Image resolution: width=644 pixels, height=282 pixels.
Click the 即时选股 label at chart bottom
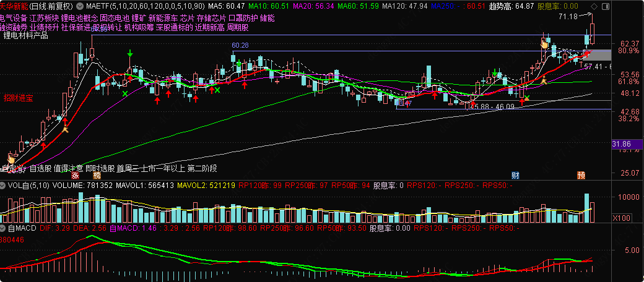100,168
